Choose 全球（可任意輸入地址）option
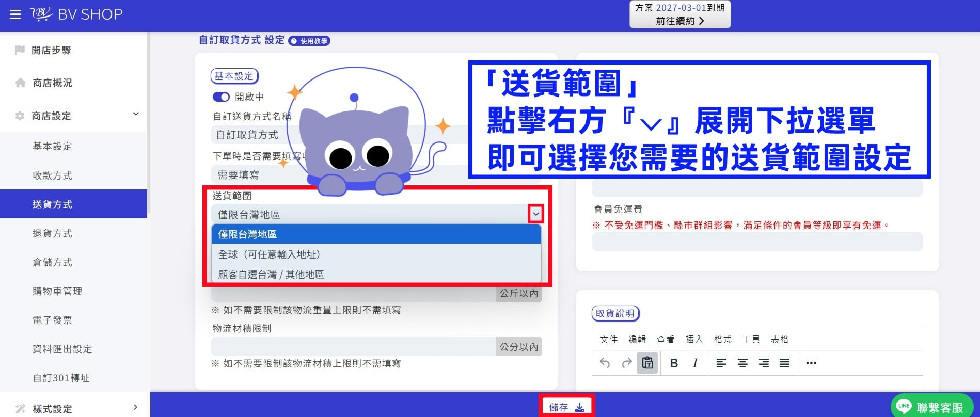 [x=376, y=254]
